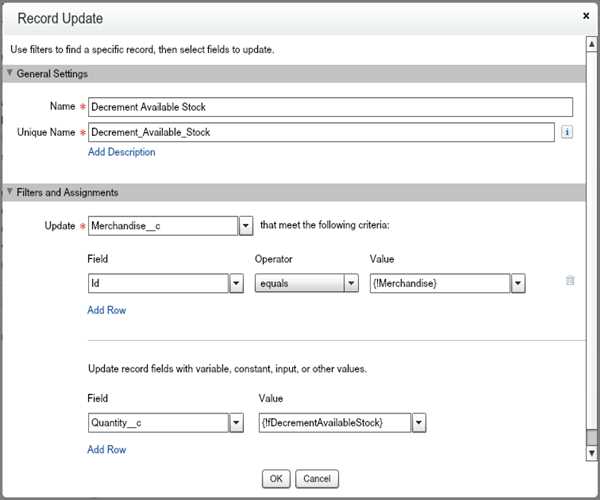This screenshot has height=500, width=600.
Task: Open the equals operator dropdown
Action: 351,284
